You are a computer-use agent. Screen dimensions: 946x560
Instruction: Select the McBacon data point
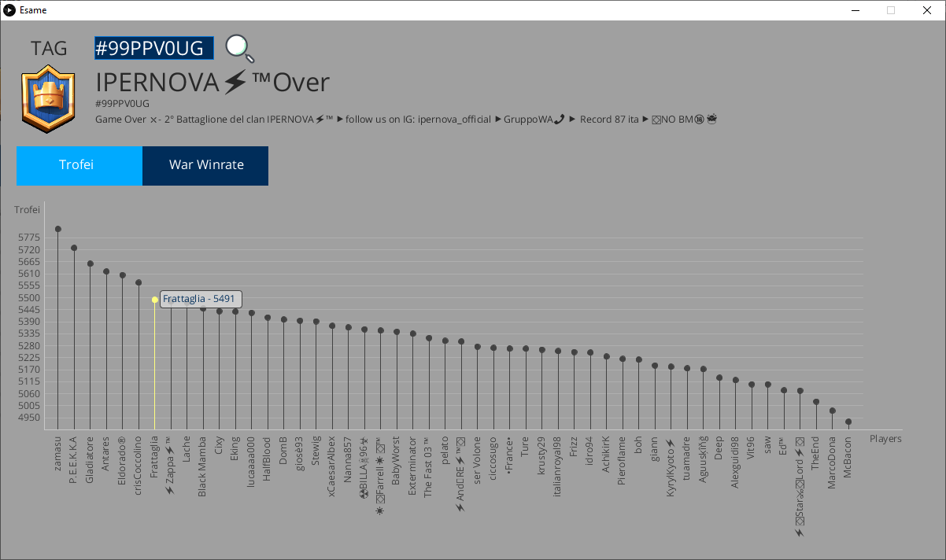[x=848, y=422]
